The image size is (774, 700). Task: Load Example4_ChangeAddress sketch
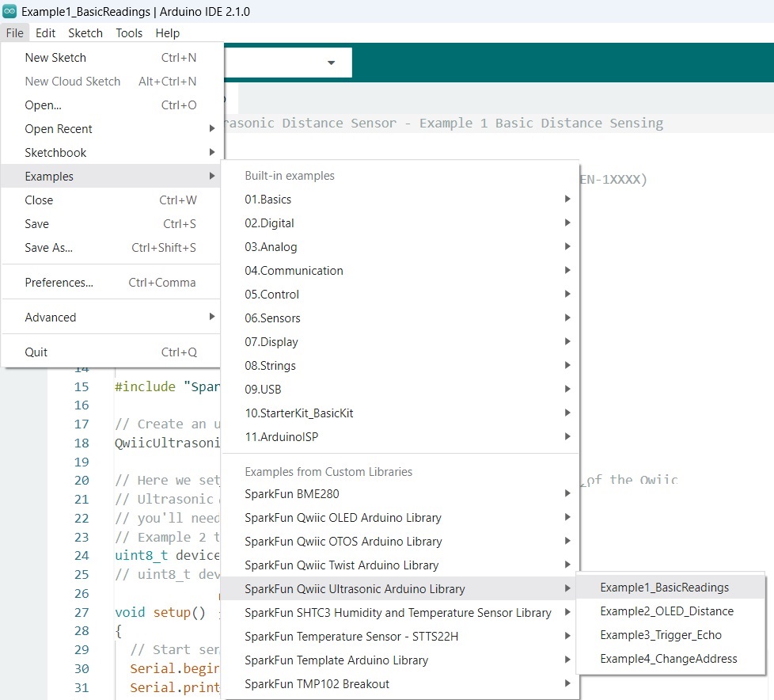(x=670, y=659)
